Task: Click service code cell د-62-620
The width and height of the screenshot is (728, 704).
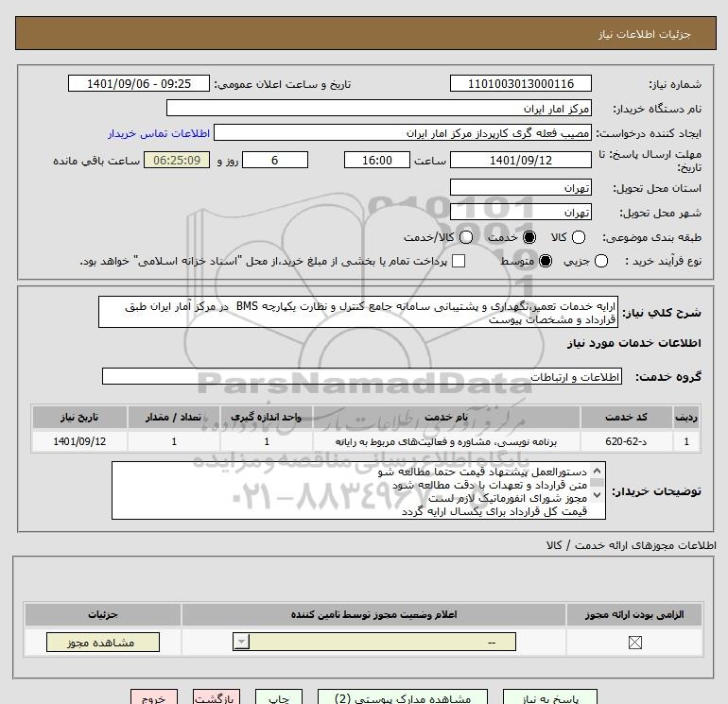Action: (626, 441)
